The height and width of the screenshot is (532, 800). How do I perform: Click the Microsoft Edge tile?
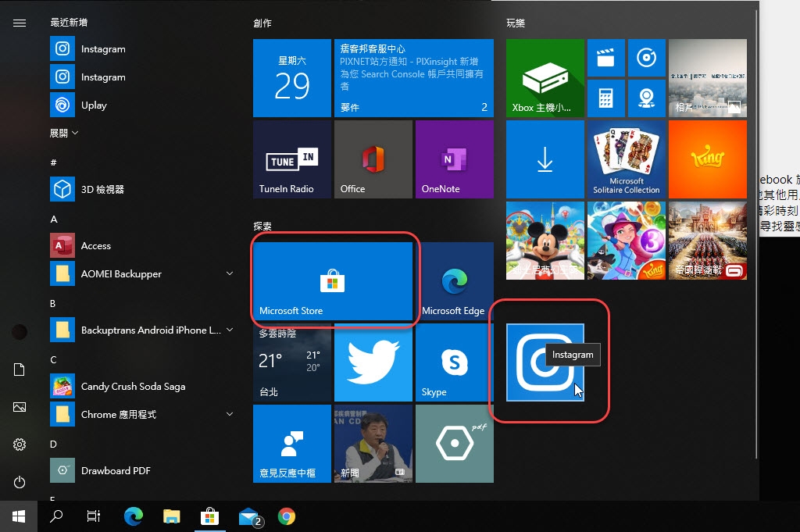(x=454, y=281)
